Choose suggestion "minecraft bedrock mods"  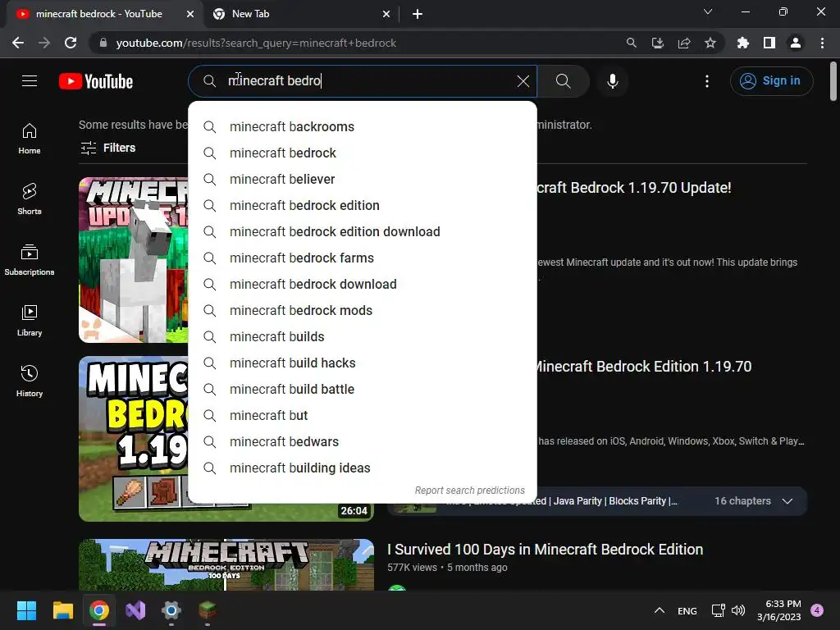[362, 311]
